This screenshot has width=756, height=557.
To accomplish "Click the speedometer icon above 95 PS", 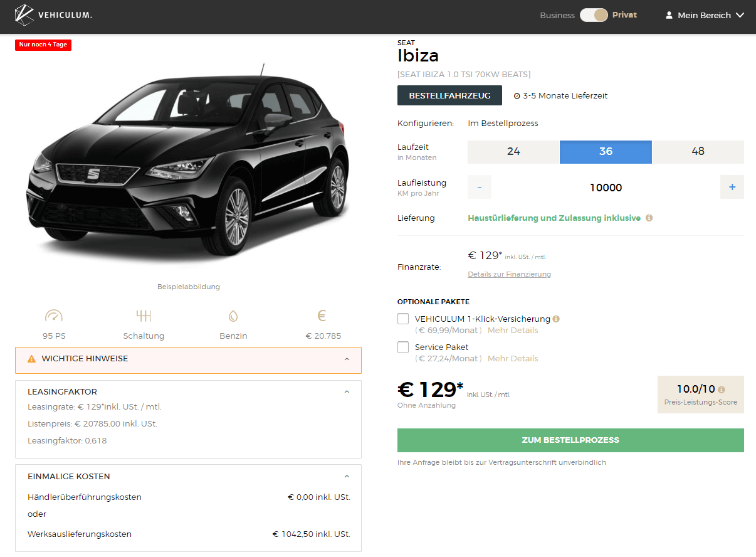I will [54, 316].
